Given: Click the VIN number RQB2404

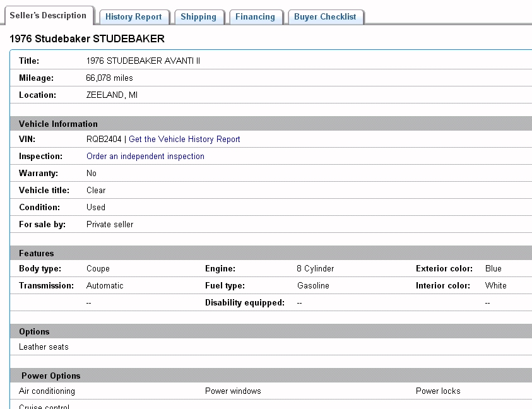Looking at the screenshot, I should pyautogui.click(x=103, y=139).
